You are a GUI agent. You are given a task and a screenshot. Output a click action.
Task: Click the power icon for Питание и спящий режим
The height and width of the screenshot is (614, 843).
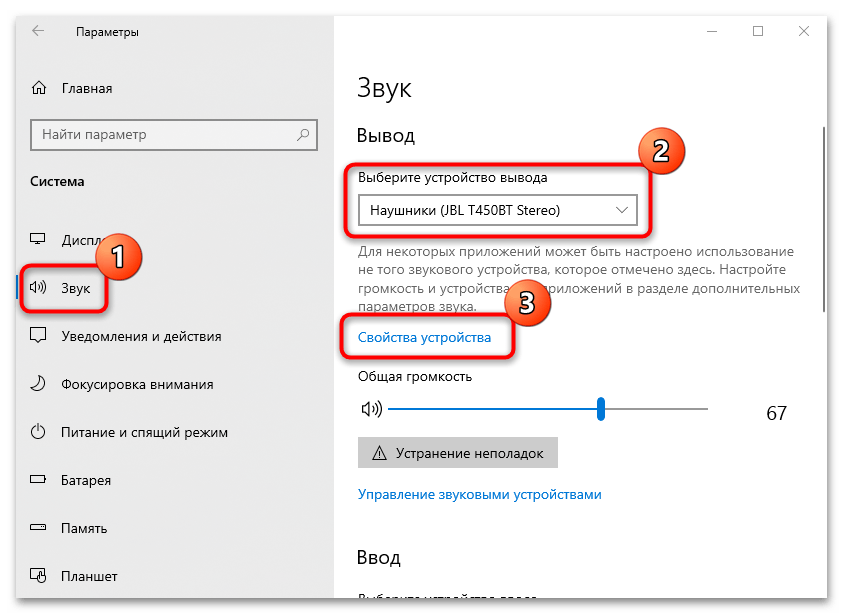click(x=39, y=432)
